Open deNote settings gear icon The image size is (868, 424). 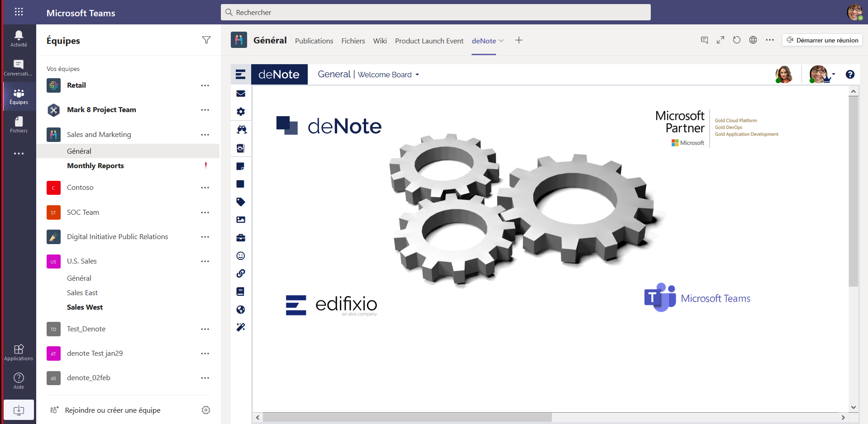coord(241,111)
